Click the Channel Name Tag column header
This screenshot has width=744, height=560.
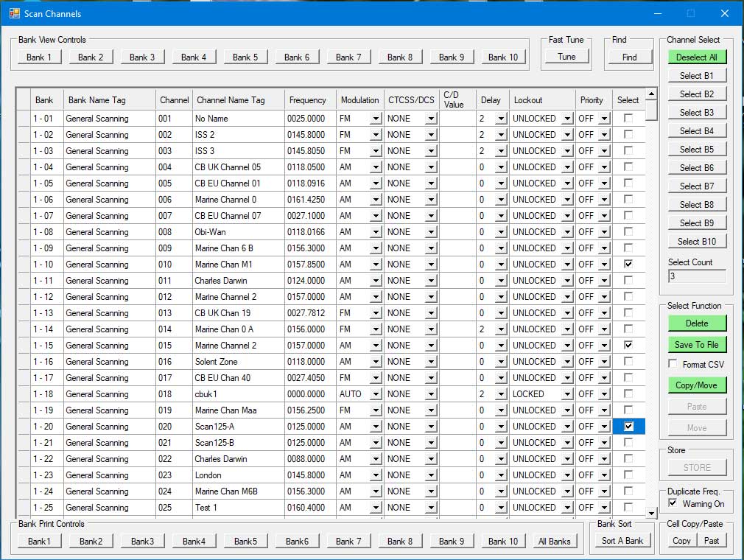pyautogui.click(x=238, y=100)
